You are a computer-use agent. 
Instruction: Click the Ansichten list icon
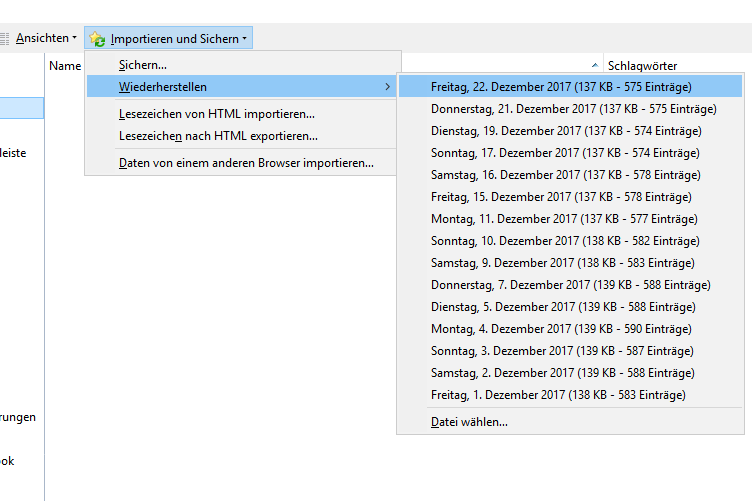pos(4,39)
